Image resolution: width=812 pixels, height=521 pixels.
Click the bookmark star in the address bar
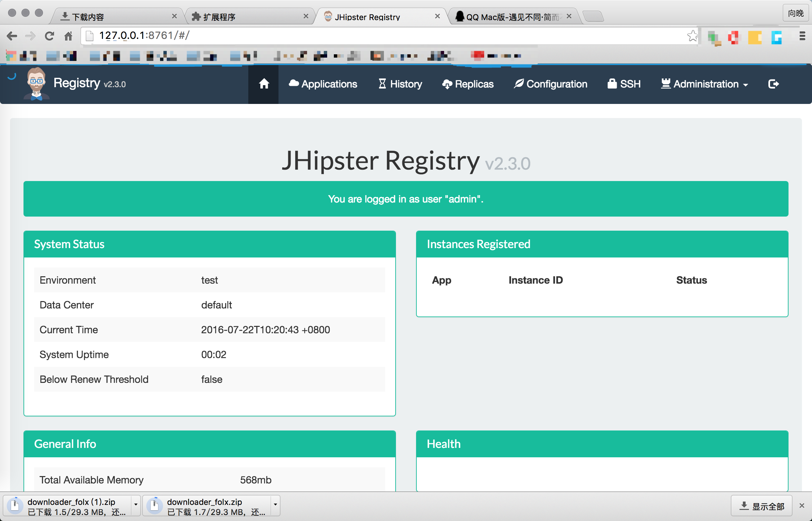[693, 36]
